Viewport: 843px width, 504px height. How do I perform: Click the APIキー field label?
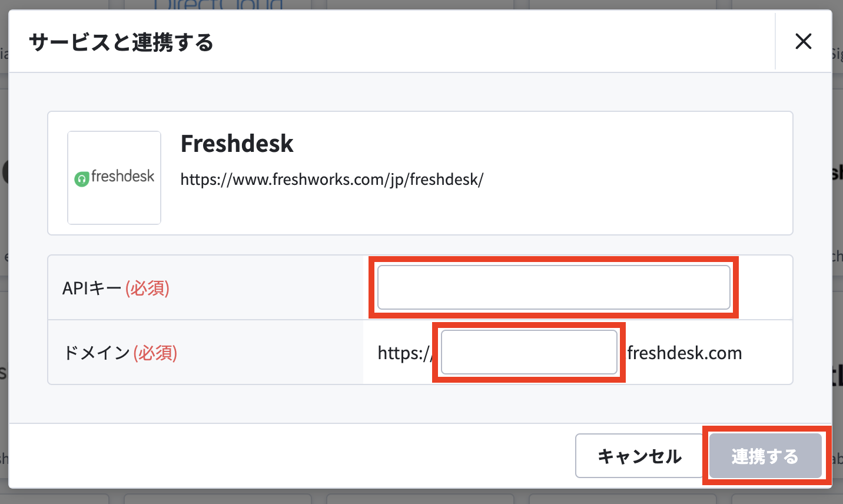point(92,288)
